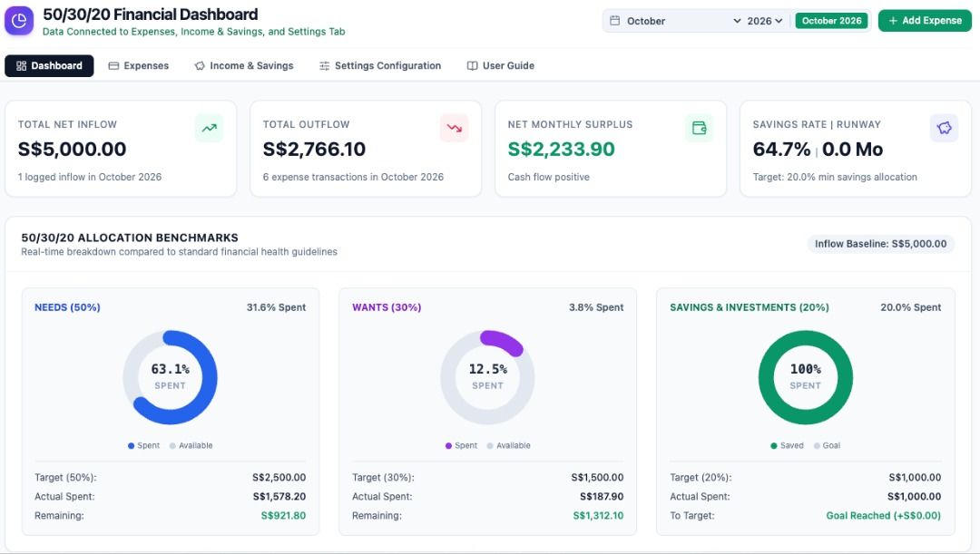Viewport: 980px width, 554px height.
Task: Click the S$5,000.00 total net inflow value
Action: [x=72, y=149]
